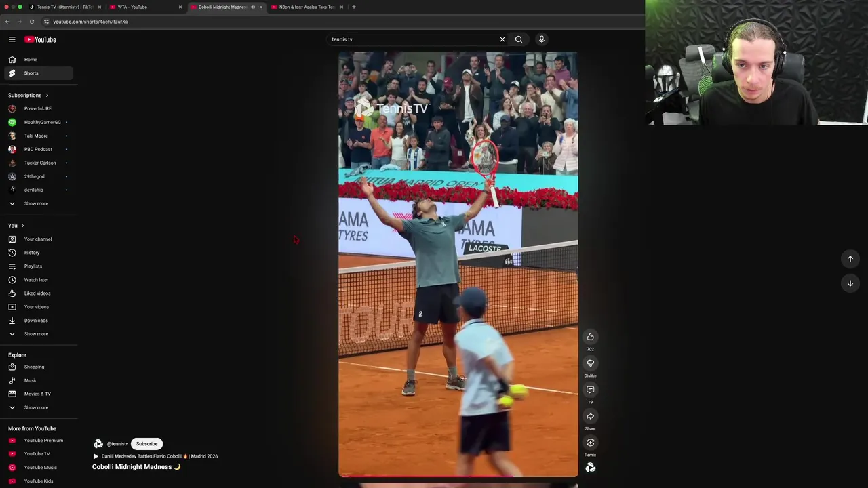Close the WTA - YouTube tab
The height and width of the screenshot is (488, 868).
pyautogui.click(x=180, y=7)
